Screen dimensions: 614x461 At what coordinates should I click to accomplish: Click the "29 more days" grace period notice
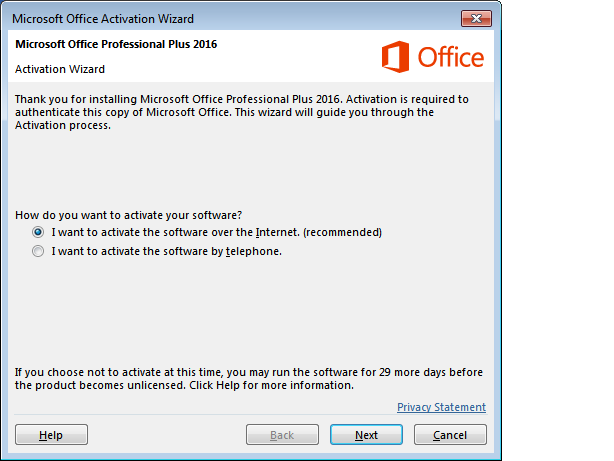(248, 378)
